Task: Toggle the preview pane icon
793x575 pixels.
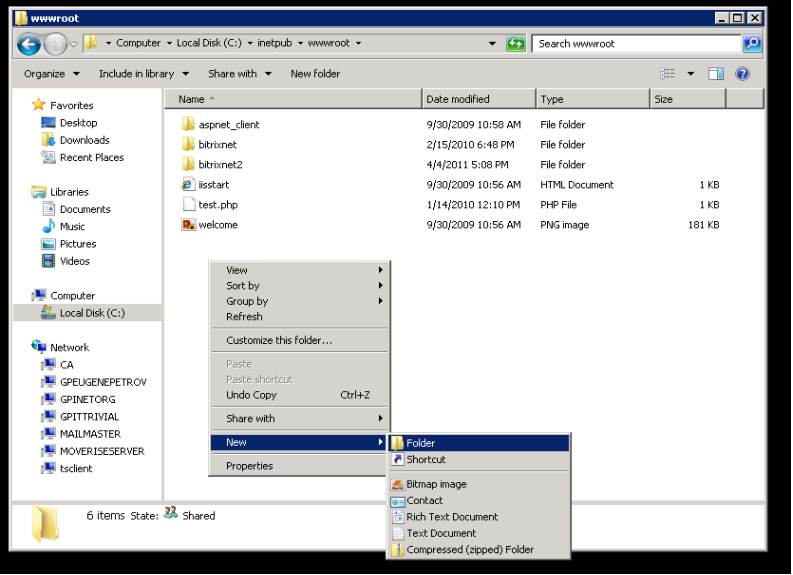Action: coord(716,74)
